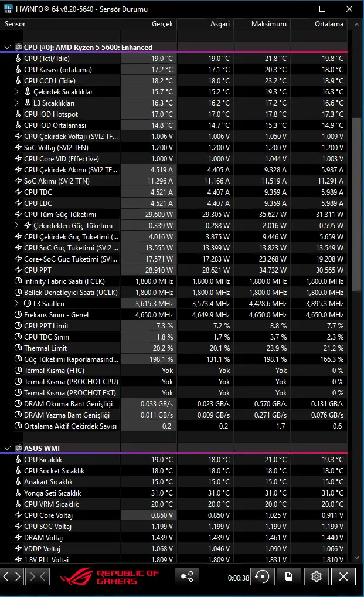Click the lightning icon of CPU EDC
The height and width of the screenshot is (597, 364).
[18, 203]
